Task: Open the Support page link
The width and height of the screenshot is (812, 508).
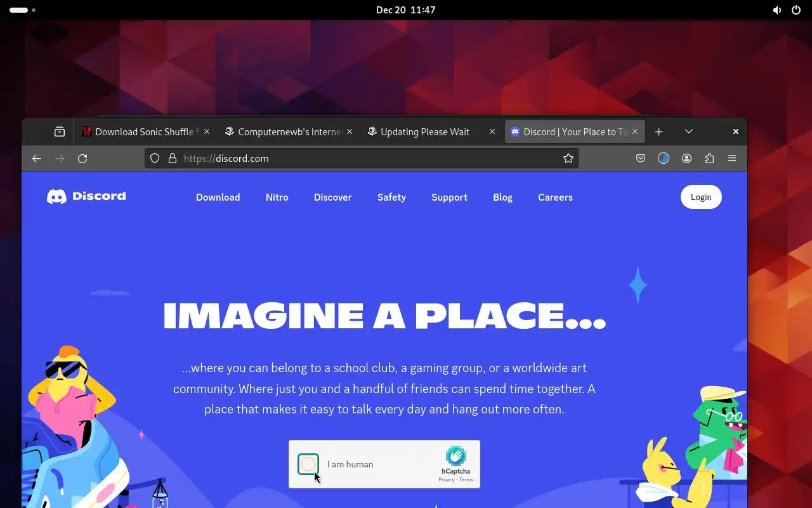Action: coord(449,197)
